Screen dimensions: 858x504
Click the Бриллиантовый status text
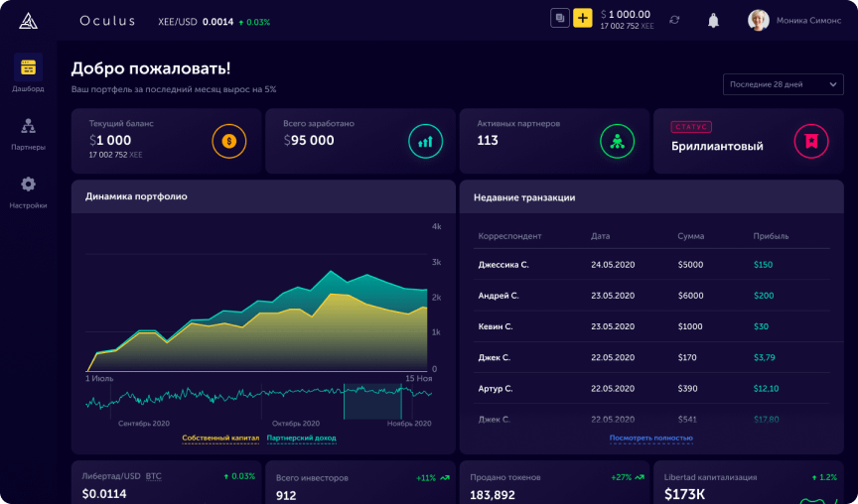click(717, 147)
